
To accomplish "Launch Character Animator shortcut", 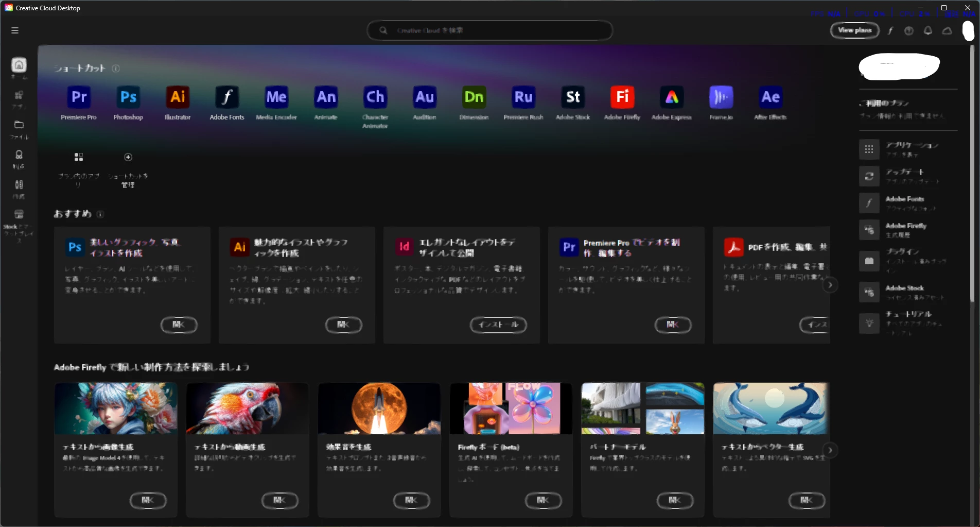I will pos(375,97).
